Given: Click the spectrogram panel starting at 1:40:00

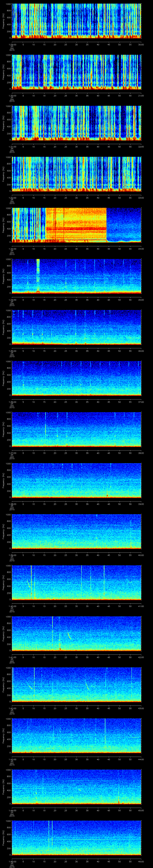Looking at the screenshot, I should click(76, 582).
